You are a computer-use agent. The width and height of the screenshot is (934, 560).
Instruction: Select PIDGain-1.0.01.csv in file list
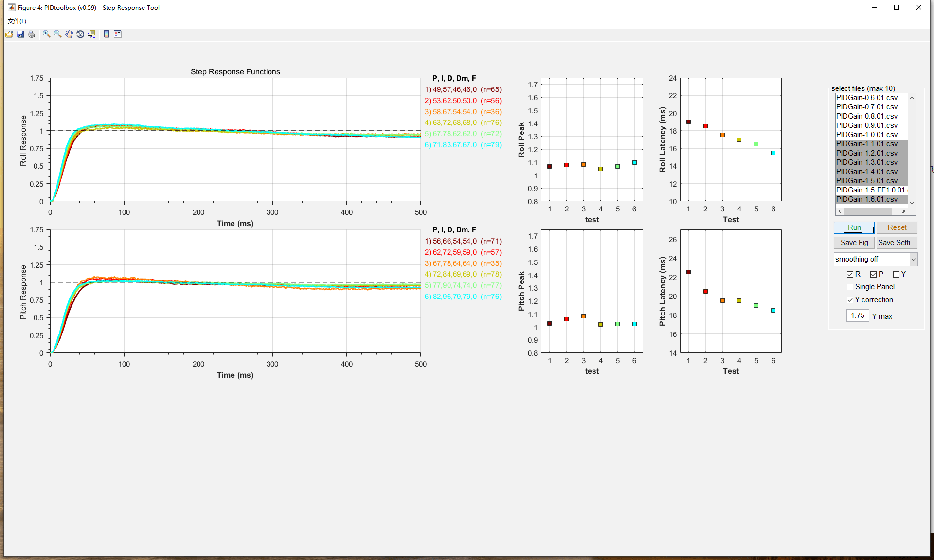(x=871, y=135)
